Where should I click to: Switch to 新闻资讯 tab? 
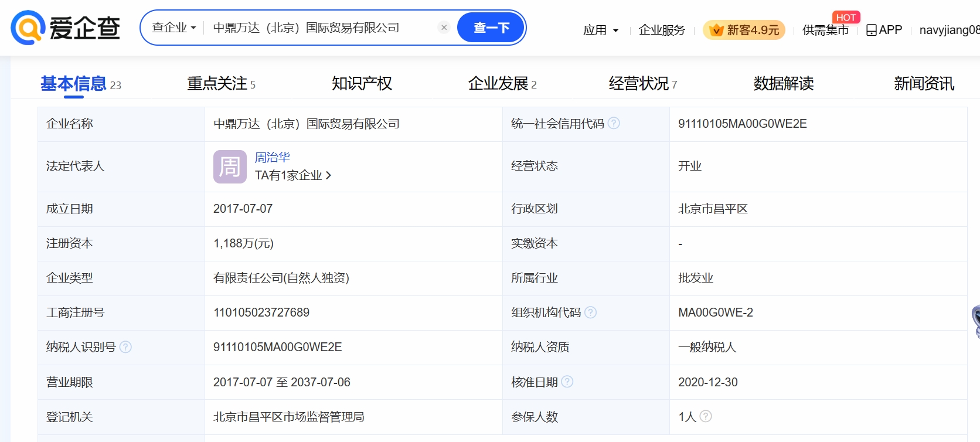coord(924,84)
